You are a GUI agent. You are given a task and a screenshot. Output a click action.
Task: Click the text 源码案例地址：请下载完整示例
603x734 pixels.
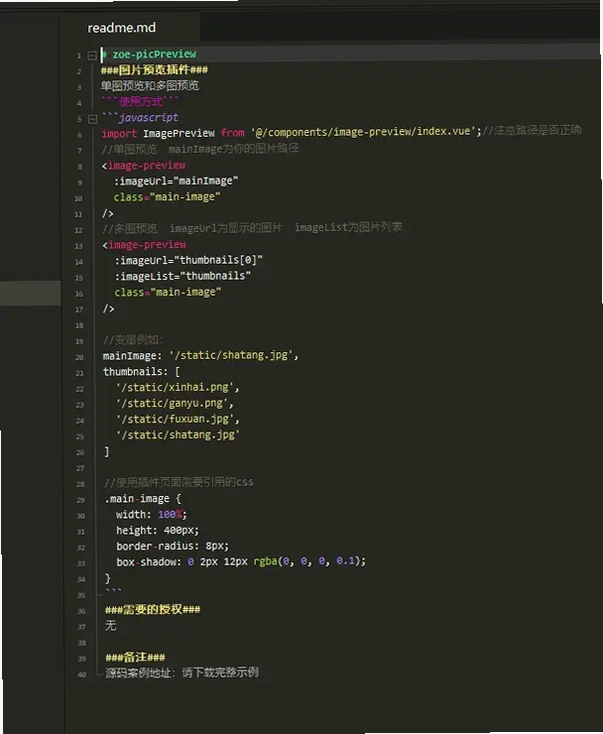pos(182,673)
